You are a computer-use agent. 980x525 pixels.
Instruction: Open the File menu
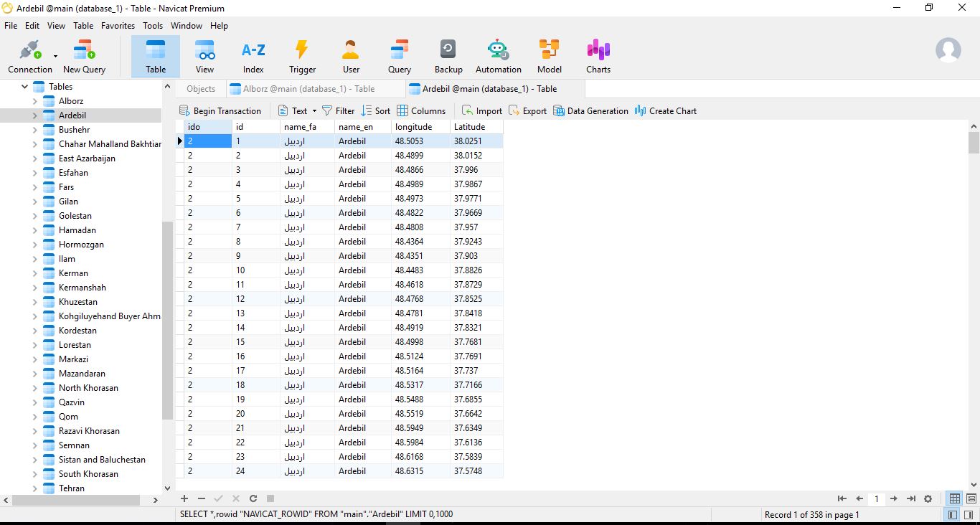click(x=11, y=25)
